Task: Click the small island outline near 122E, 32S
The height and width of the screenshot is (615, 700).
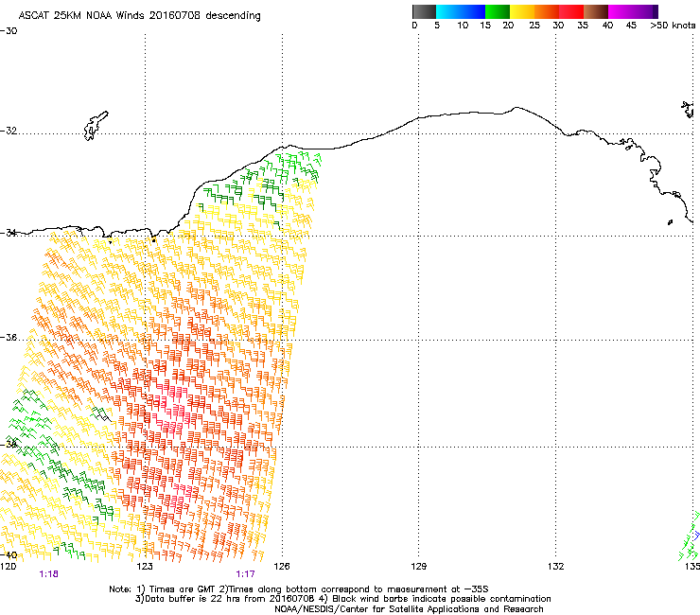Action: pos(96,126)
